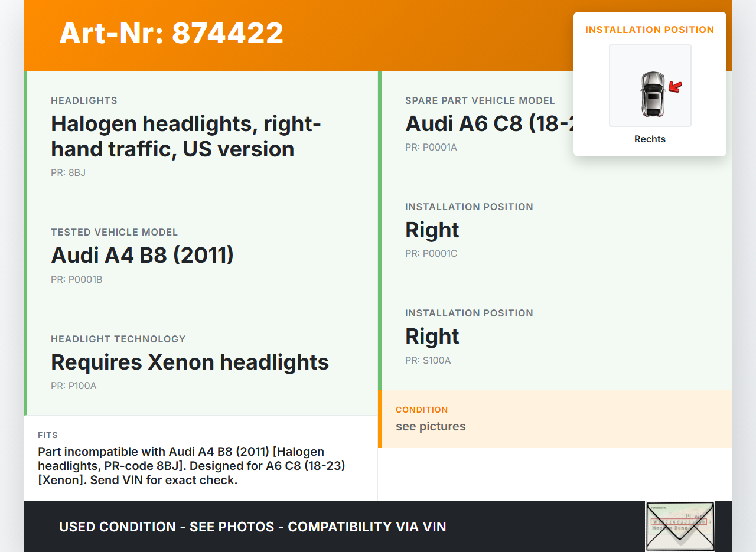The image size is (756, 552).
Task: Click the PR: P0001C code
Action: click(x=431, y=254)
